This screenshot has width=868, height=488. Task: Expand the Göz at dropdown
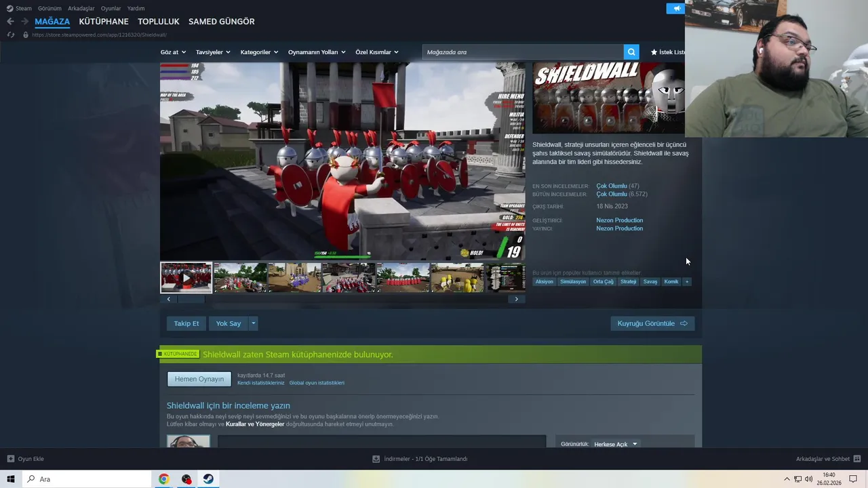pos(174,52)
